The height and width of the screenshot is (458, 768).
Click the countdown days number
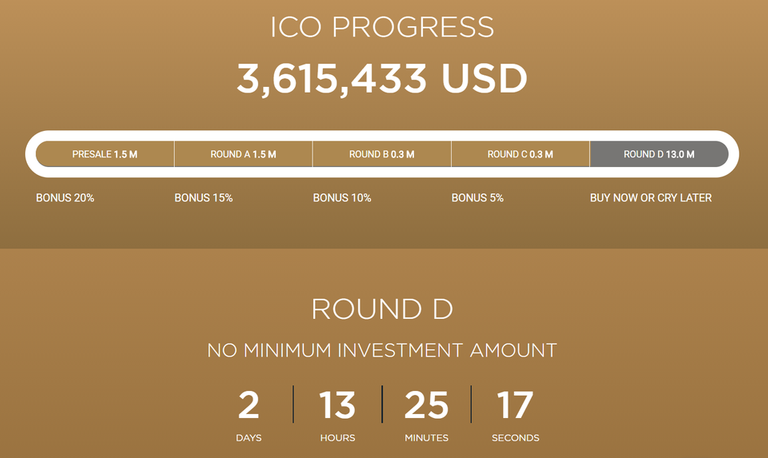(x=249, y=405)
